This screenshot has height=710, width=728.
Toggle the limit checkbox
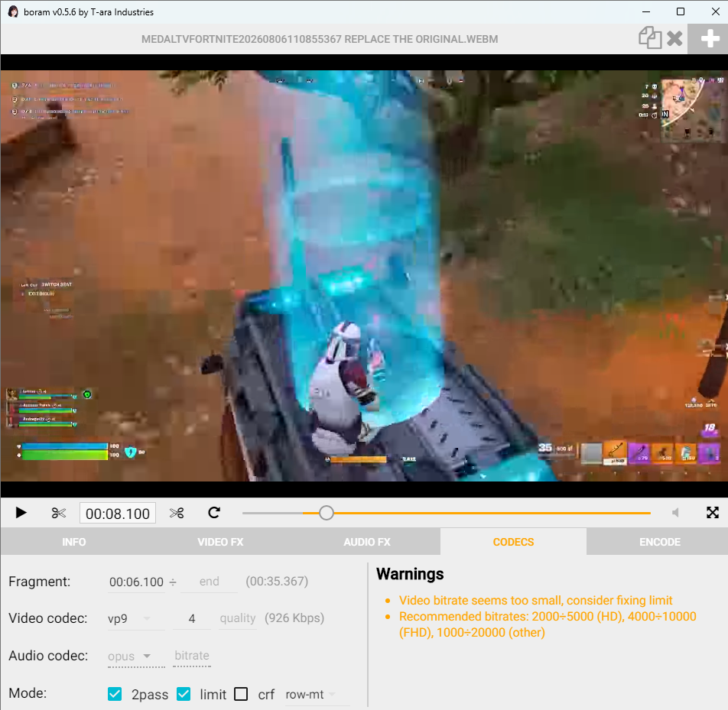click(184, 694)
